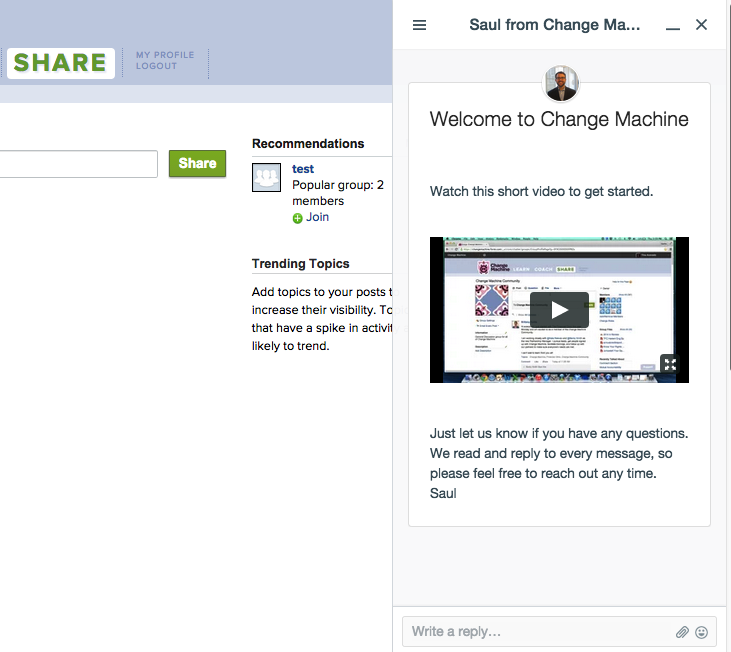Click 'Watch this short video to get started.'
This screenshot has height=652, width=731.
click(x=541, y=192)
